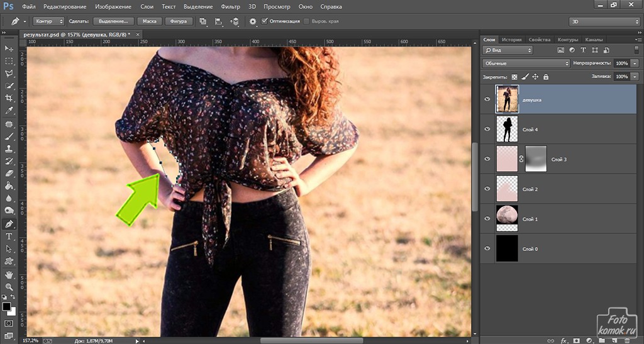
Task: Select the Crop tool in the toolbox
Action: click(x=9, y=98)
